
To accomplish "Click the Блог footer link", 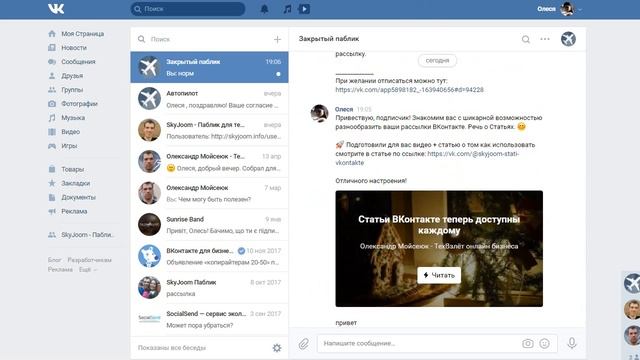I will [x=54, y=260].
